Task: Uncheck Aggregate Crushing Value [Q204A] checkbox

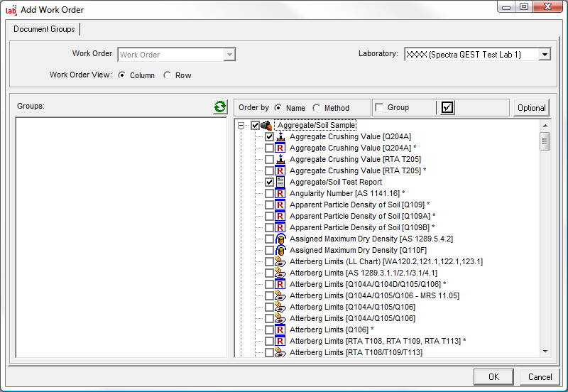Action: pos(269,136)
